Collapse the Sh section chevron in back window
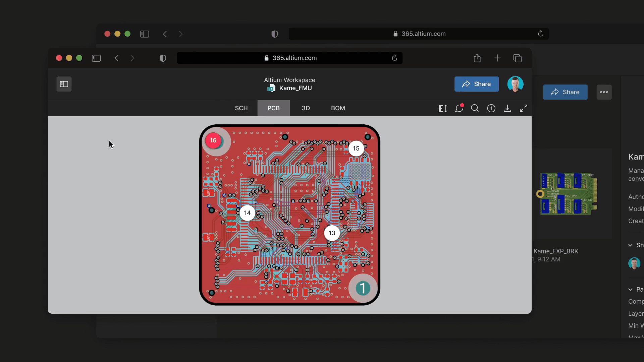This screenshot has height=362, width=644. point(631,245)
